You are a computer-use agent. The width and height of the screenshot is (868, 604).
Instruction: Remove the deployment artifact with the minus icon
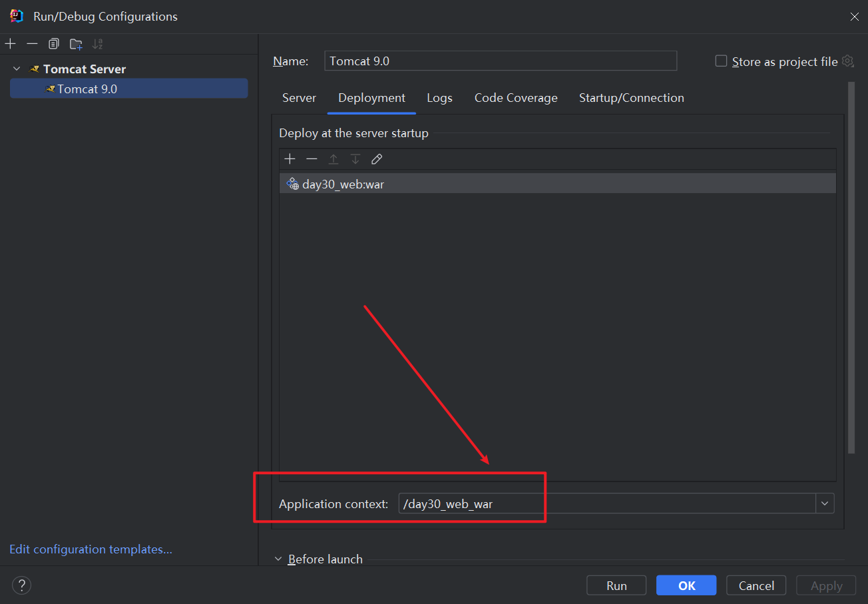(312, 158)
